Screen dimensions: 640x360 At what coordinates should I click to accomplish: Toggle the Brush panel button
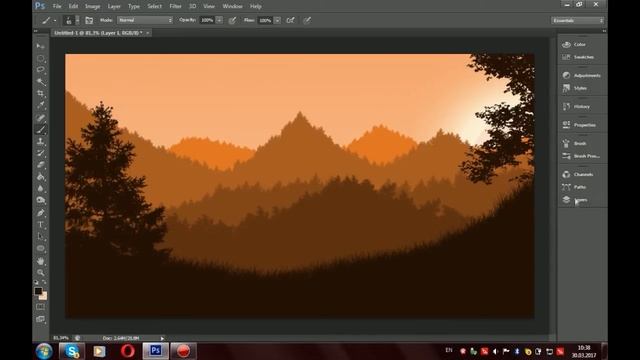(x=89, y=20)
